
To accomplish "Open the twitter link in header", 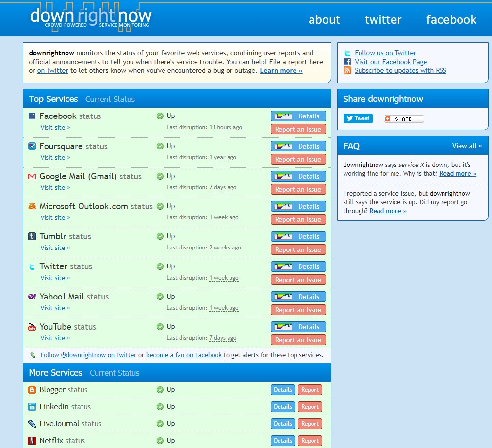I will click(383, 20).
